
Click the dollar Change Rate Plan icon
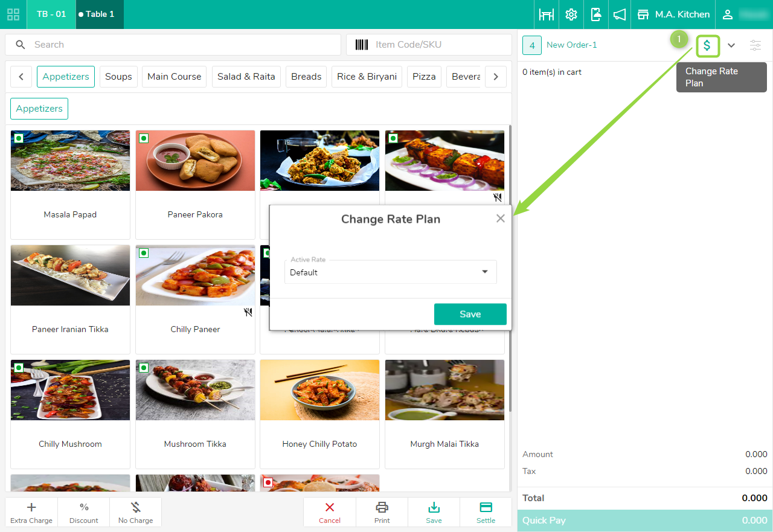707,45
